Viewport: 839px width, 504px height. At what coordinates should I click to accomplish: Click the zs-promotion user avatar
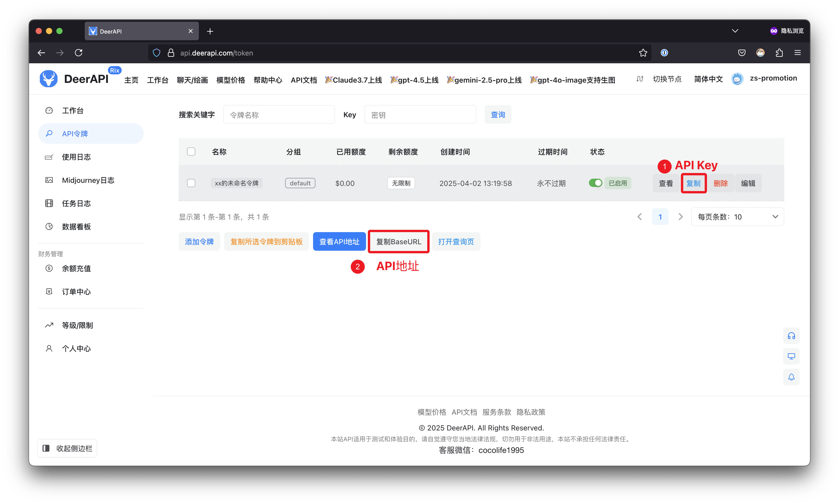pos(737,79)
